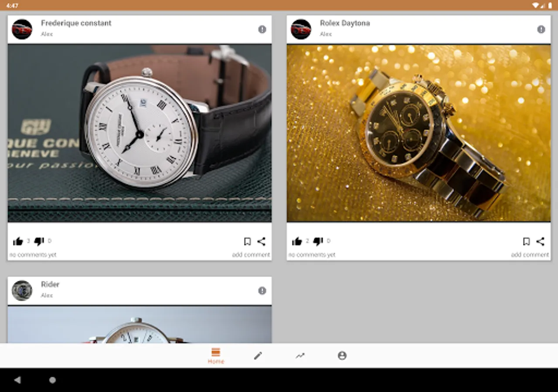The height and width of the screenshot is (392, 558).
Task: Tap the Android back button
Action: pyautogui.click(x=17, y=380)
